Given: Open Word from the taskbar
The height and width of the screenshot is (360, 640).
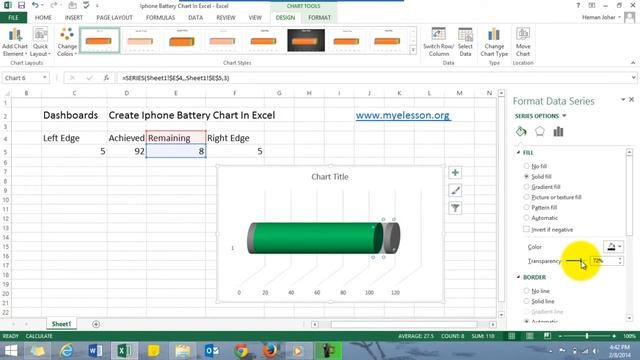Looking at the screenshot, I should [95, 351].
